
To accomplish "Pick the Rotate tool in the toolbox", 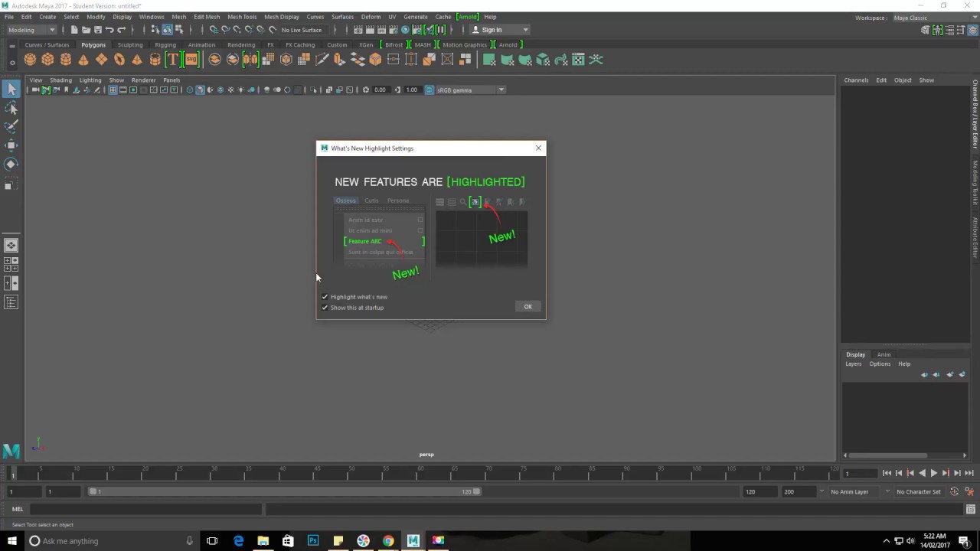I will [11, 164].
